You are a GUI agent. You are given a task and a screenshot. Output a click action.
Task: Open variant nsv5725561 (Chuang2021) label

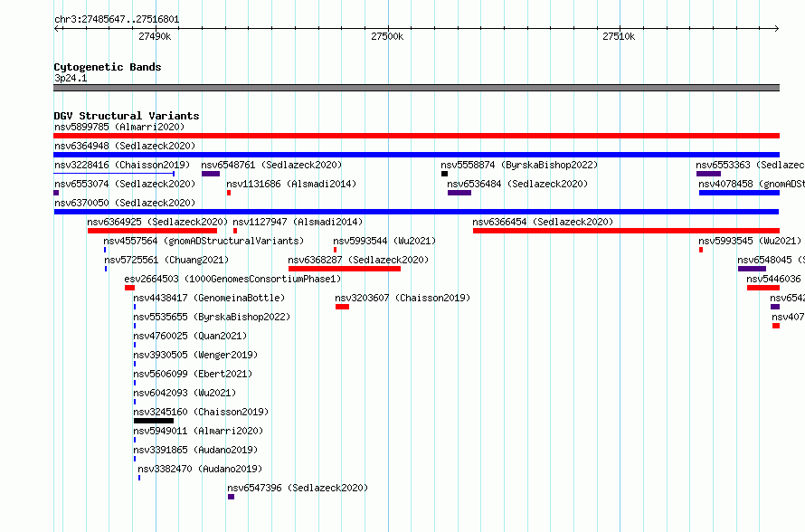click(166, 260)
